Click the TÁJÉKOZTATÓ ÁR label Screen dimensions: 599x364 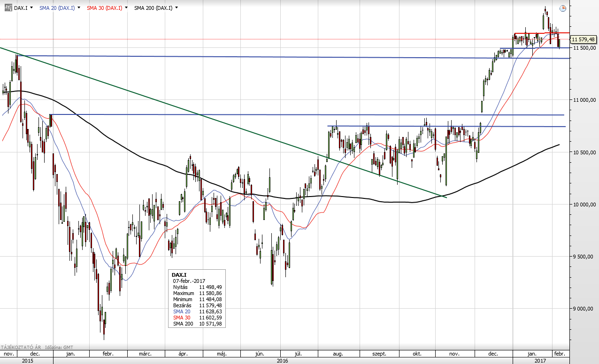[x=20, y=347]
